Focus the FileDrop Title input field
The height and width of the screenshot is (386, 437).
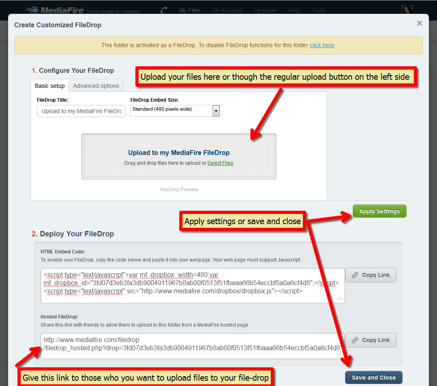[81, 111]
